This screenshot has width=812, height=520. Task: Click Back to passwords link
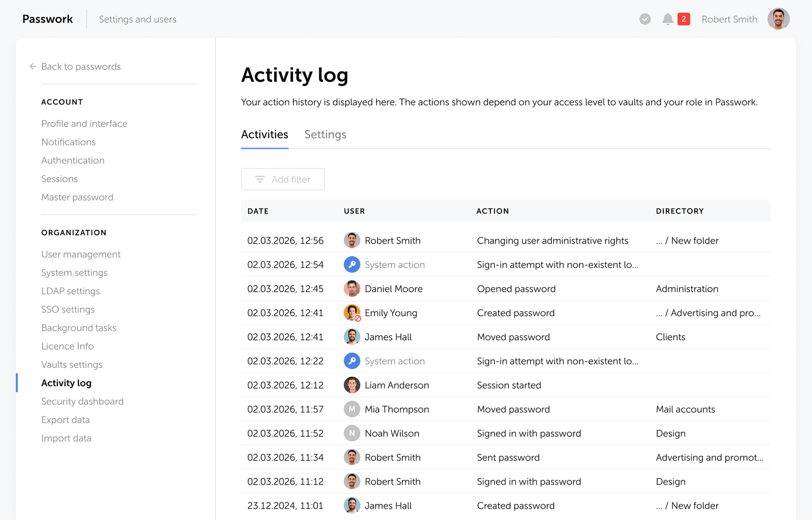[81, 66]
